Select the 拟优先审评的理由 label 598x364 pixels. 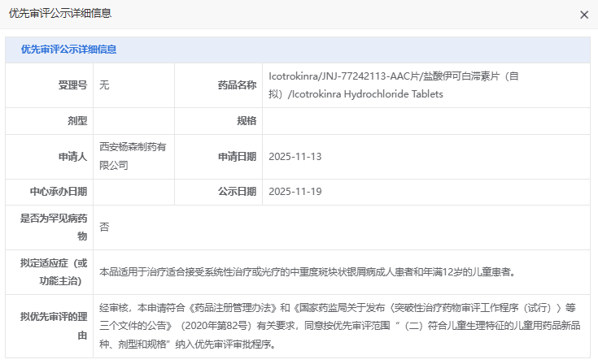[54, 326]
